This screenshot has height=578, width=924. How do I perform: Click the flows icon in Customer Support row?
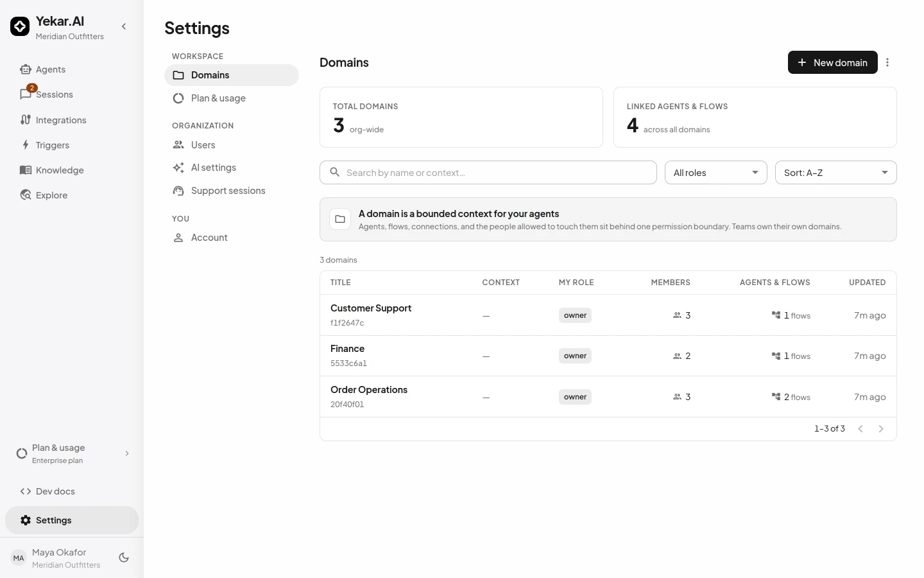click(x=776, y=315)
